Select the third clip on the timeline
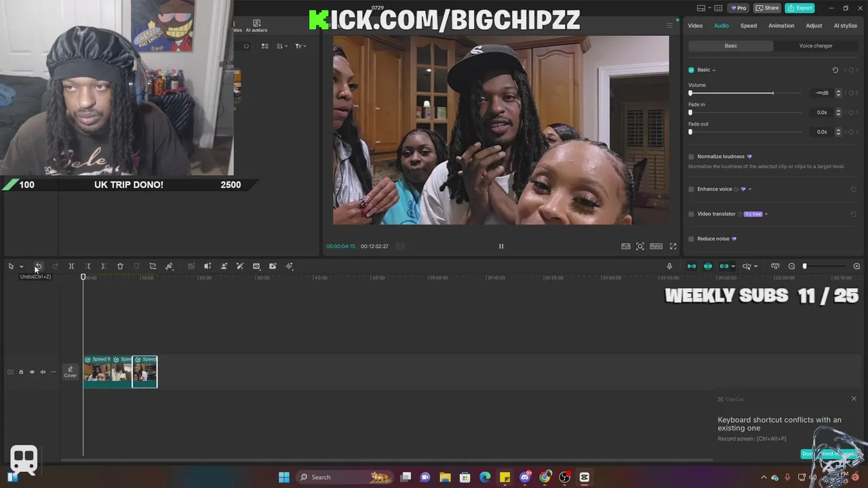The image size is (868, 488). (144, 371)
